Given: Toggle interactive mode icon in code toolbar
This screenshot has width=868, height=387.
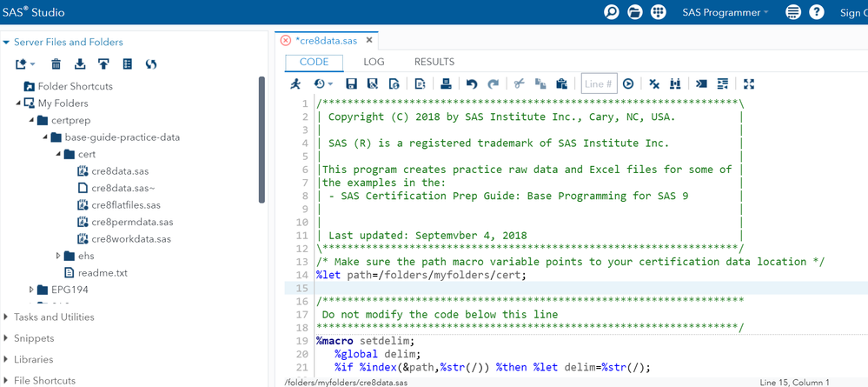Looking at the screenshot, I should [701, 83].
